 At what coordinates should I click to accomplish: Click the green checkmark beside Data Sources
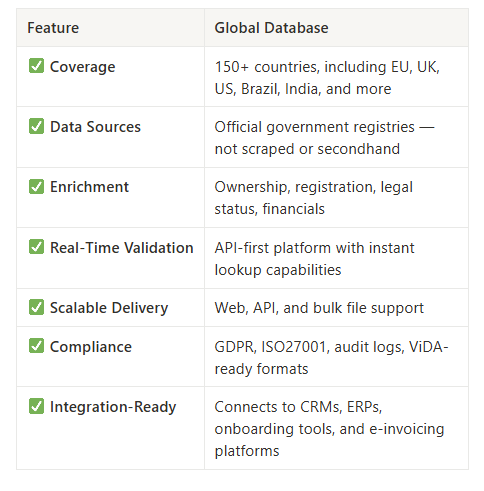[36, 126]
